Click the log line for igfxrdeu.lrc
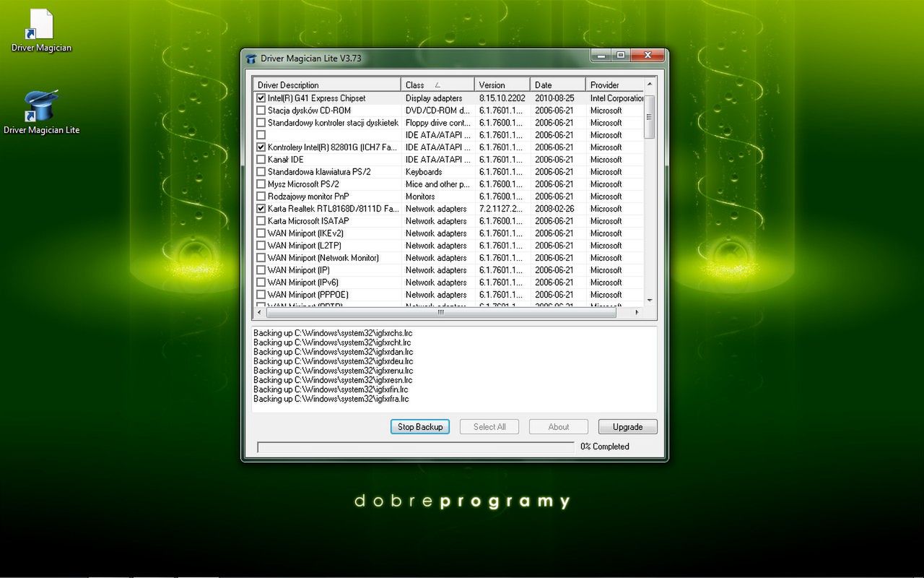Viewport: 924px width, 578px height. point(333,361)
